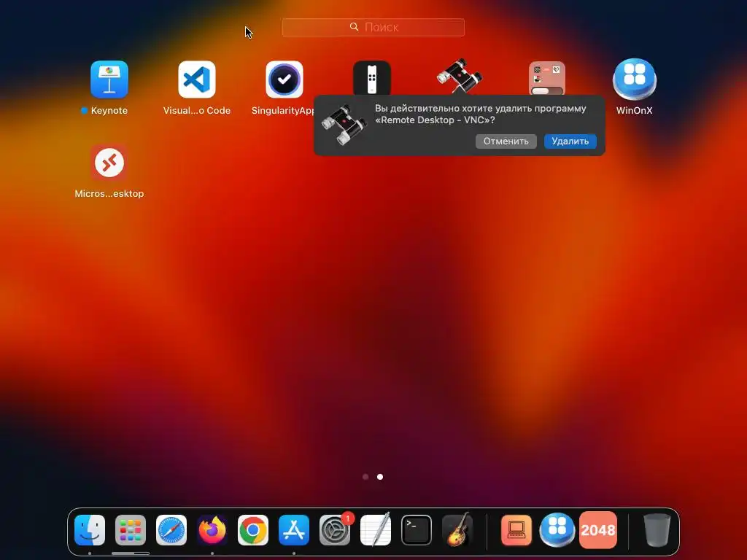The width and height of the screenshot is (747, 560).
Task: Open the pink widgets app icon
Action: (547, 77)
